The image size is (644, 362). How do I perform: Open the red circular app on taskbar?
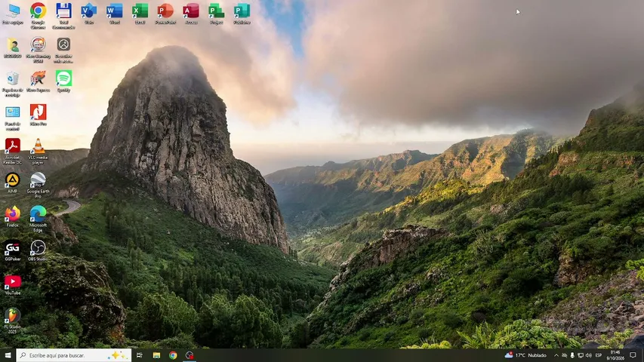[190, 355]
